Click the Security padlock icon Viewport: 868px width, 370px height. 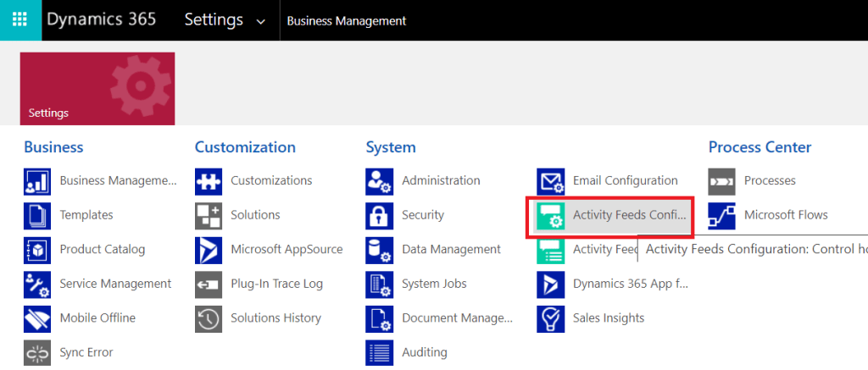click(x=380, y=216)
